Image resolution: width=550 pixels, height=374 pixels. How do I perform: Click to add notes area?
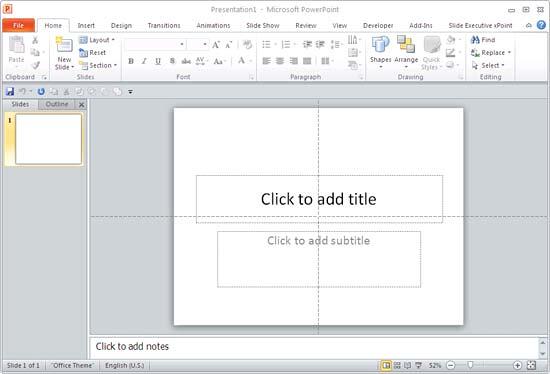313,347
